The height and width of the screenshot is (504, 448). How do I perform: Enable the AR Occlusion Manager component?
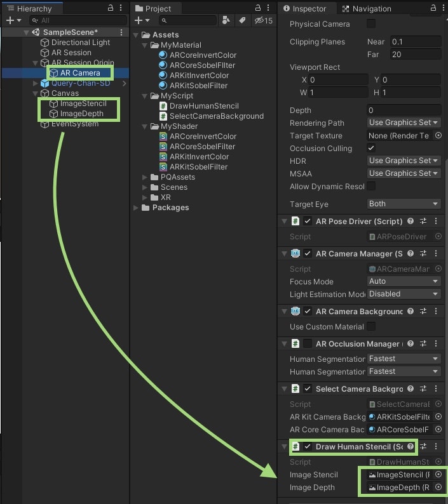[308, 343]
